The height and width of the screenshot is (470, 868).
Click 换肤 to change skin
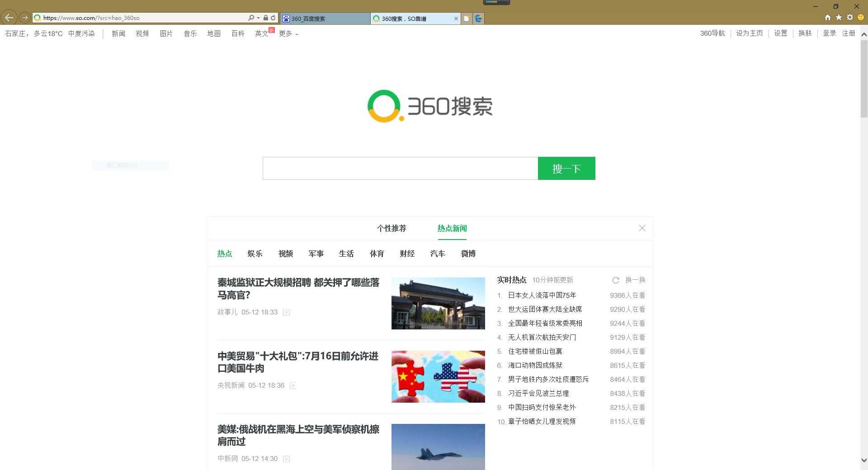(805, 33)
